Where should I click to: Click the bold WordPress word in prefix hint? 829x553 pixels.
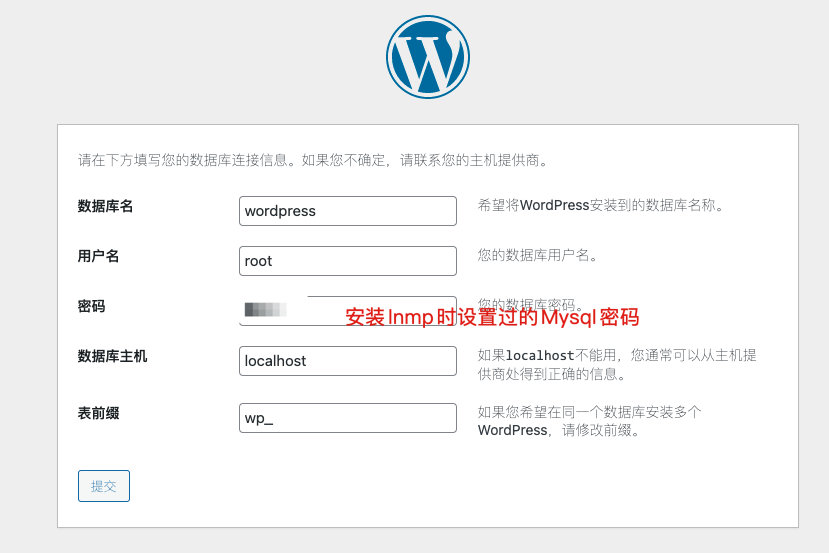pyautogui.click(x=512, y=431)
